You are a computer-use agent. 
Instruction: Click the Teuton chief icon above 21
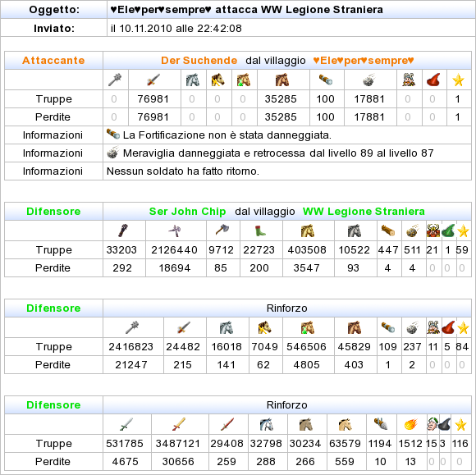coord(433,231)
